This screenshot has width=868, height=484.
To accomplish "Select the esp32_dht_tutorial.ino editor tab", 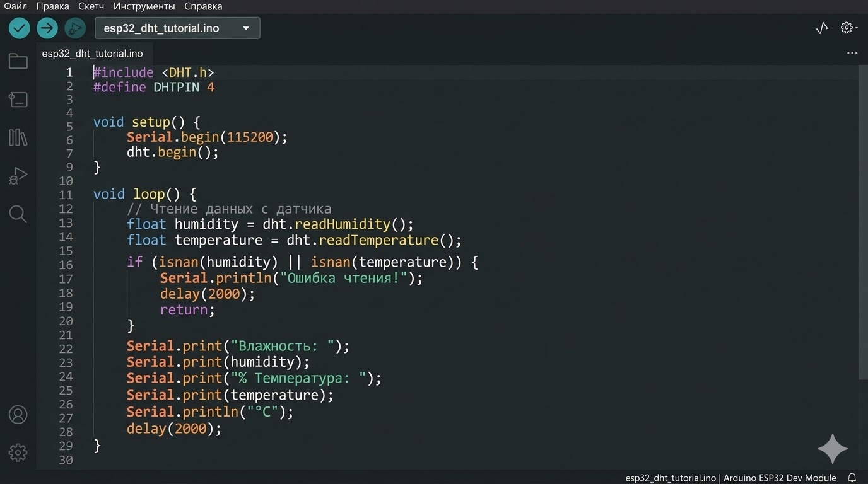I will 92,53.
